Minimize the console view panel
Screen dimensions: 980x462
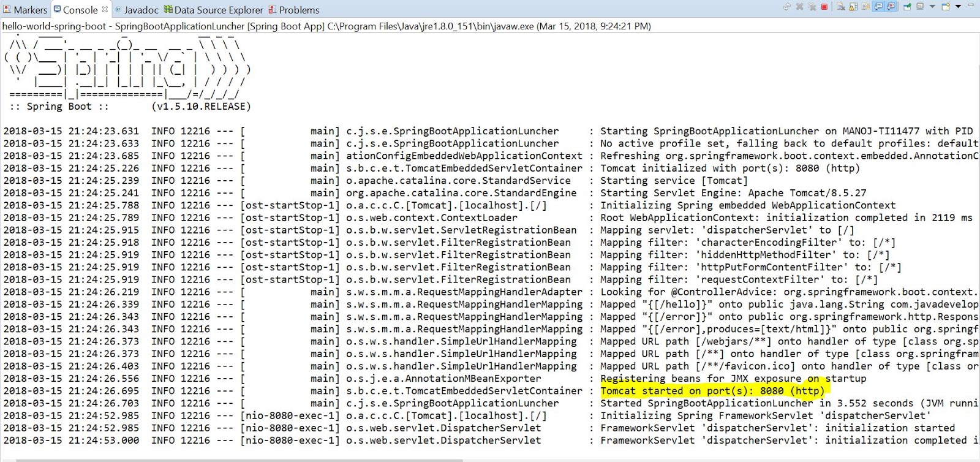(971, 5)
